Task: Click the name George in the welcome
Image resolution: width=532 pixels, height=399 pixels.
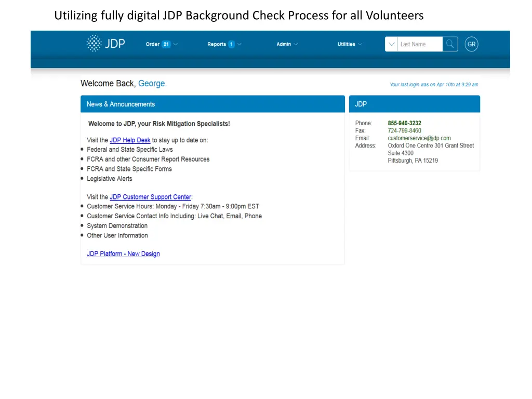Action: [x=151, y=84]
